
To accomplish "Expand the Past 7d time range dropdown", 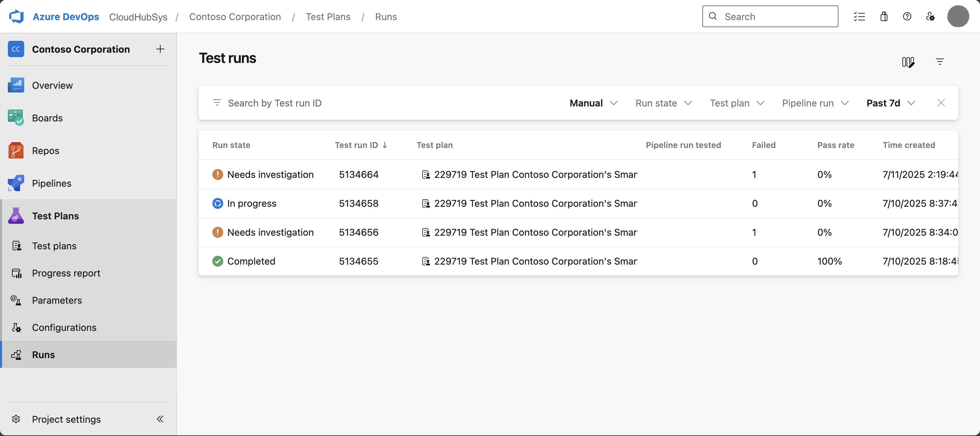I will [x=890, y=103].
